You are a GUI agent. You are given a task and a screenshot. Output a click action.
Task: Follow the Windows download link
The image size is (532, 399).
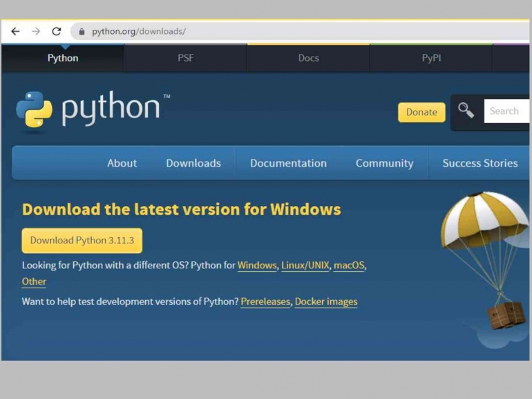tap(257, 266)
